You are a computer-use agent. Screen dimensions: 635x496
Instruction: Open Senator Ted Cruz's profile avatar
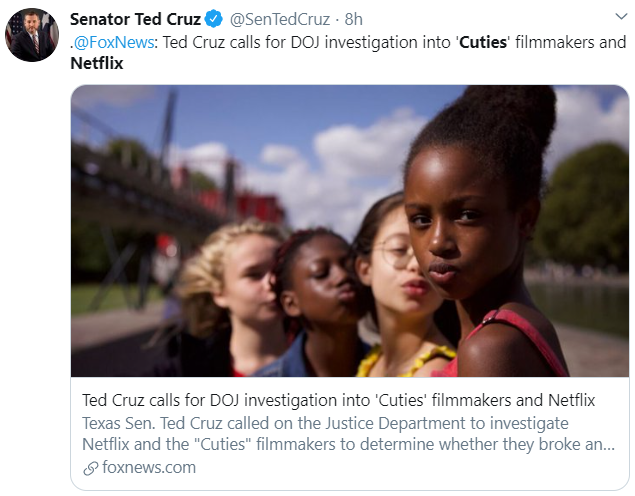(x=31, y=34)
